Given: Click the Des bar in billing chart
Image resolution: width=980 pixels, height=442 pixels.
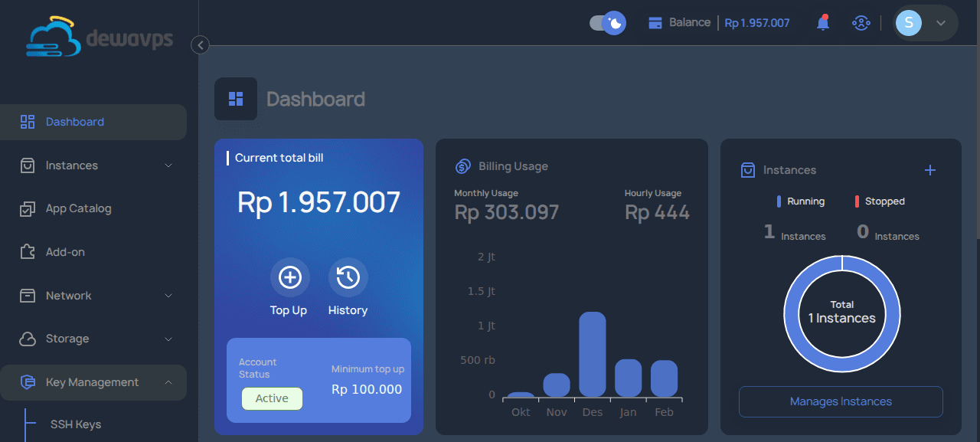Looking at the screenshot, I should 593,355.
